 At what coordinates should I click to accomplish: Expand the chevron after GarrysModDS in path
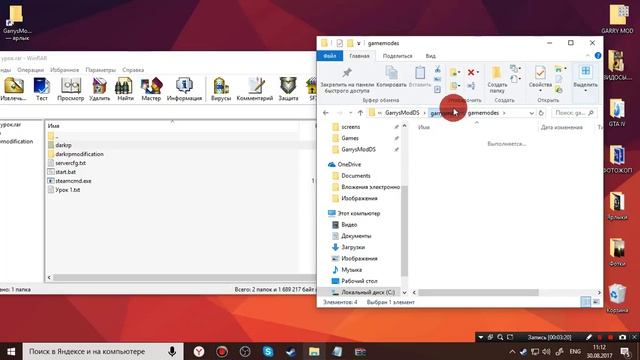coord(424,113)
